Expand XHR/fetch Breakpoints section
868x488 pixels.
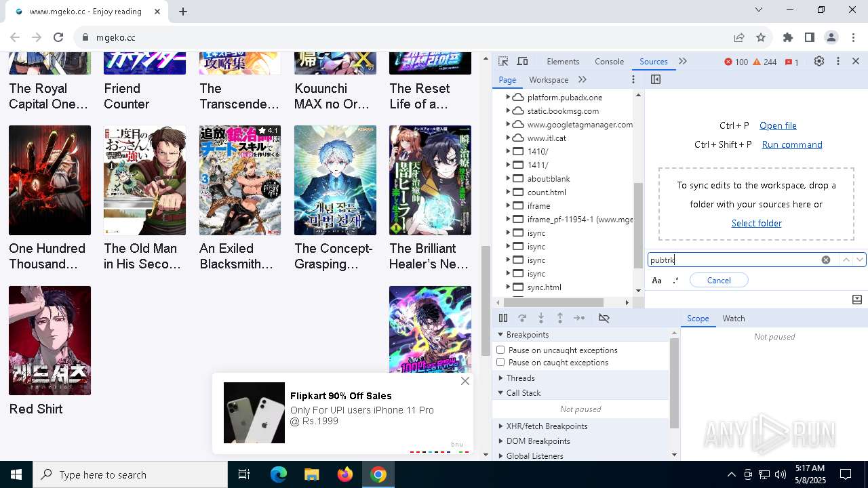500,426
